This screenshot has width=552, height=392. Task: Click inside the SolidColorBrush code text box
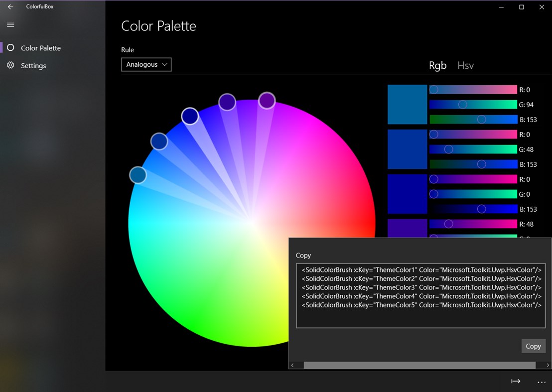point(420,295)
